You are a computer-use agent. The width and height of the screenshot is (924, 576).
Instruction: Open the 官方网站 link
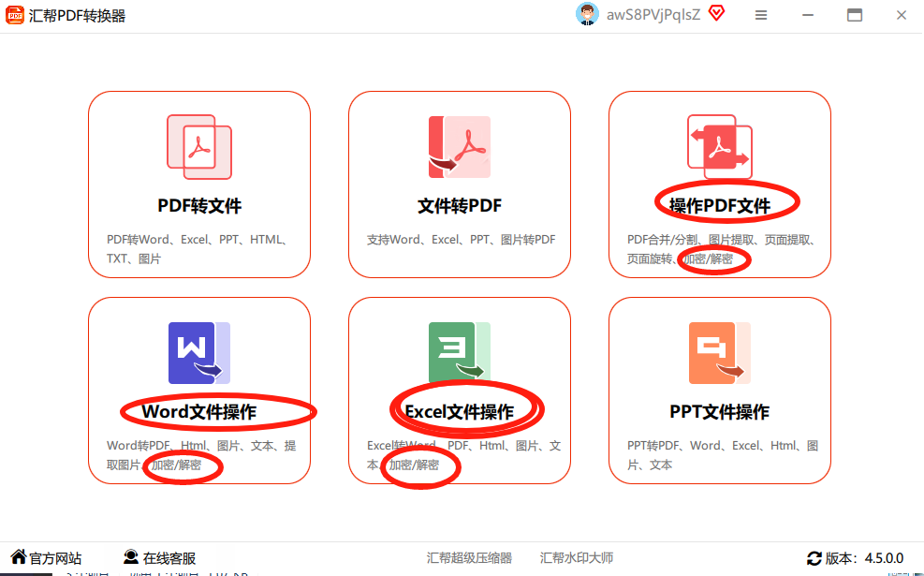pyautogui.click(x=55, y=558)
